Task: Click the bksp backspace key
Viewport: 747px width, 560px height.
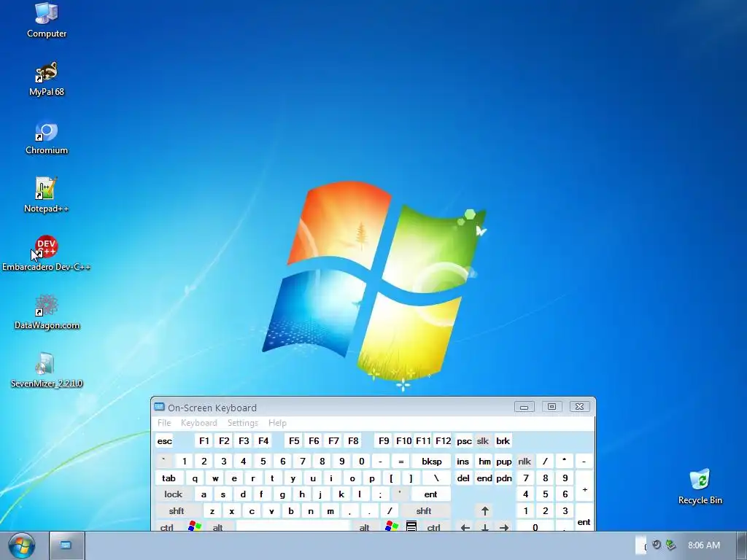Action: click(x=432, y=462)
